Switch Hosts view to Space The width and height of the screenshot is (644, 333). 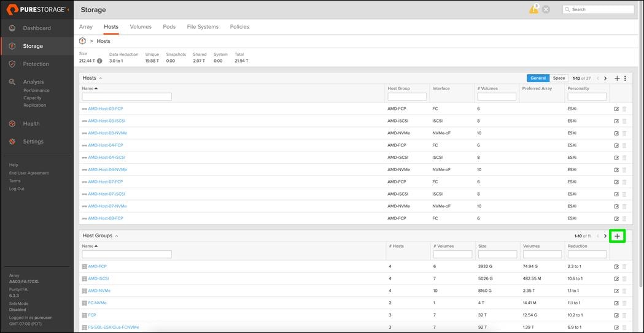click(x=559, y=78)
